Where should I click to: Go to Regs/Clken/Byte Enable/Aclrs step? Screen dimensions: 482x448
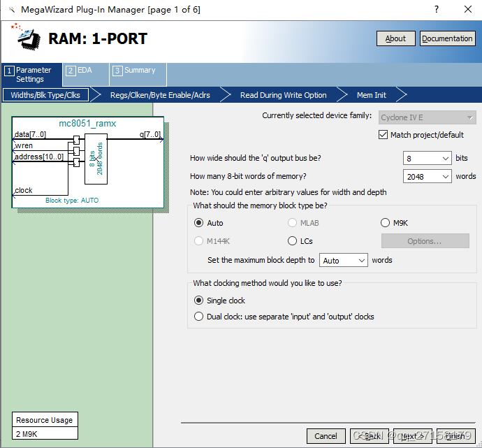coord(160,95)
